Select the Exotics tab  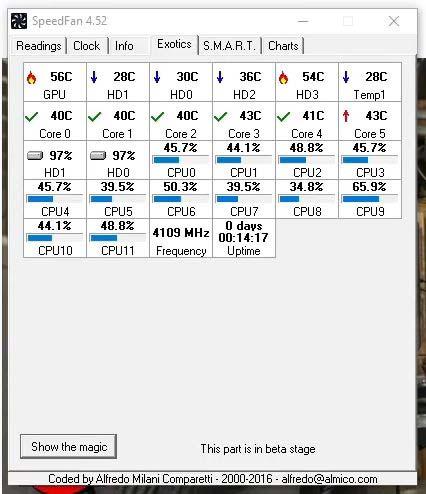(x=174, y=44)
